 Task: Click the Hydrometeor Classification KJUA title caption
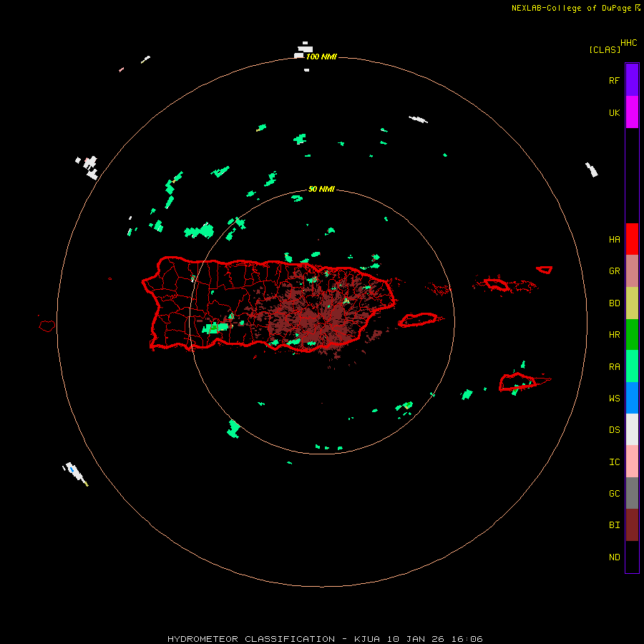pos(325,639)
